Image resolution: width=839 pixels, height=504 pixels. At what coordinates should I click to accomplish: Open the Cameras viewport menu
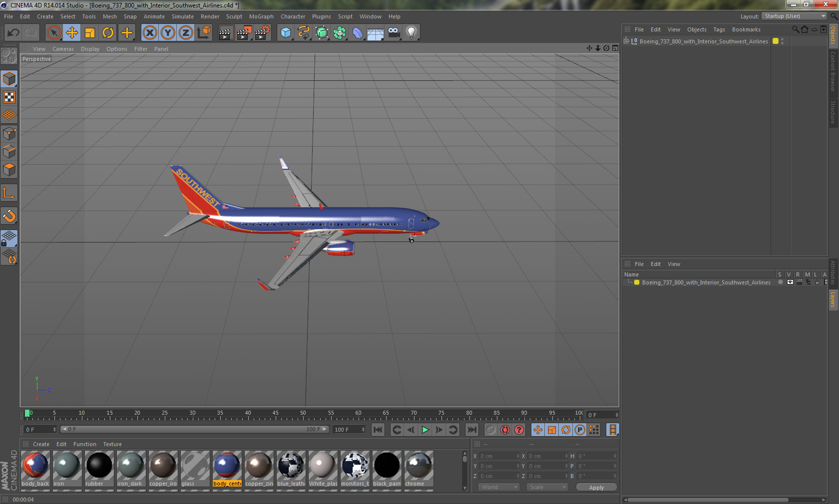(63, 49)
